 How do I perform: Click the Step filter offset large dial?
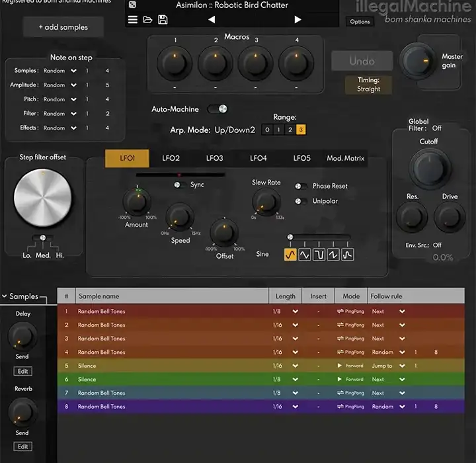click(x=43, y=198)
